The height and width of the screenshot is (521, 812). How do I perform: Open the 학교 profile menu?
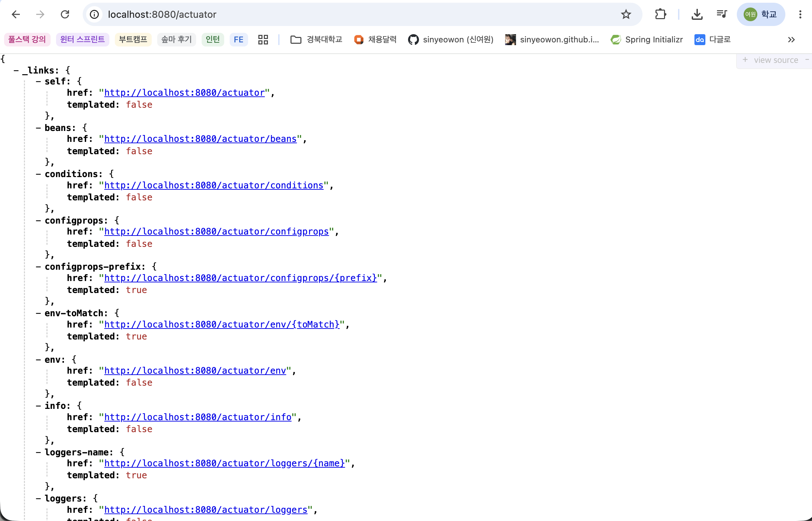pos(761,14)
